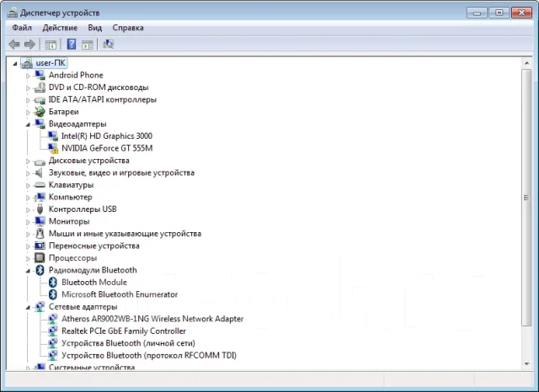Select Устройство Bluetooth (протокол RFCOMM TDI)
Viewport: 539px width, 392px height.
click(149, 355)
